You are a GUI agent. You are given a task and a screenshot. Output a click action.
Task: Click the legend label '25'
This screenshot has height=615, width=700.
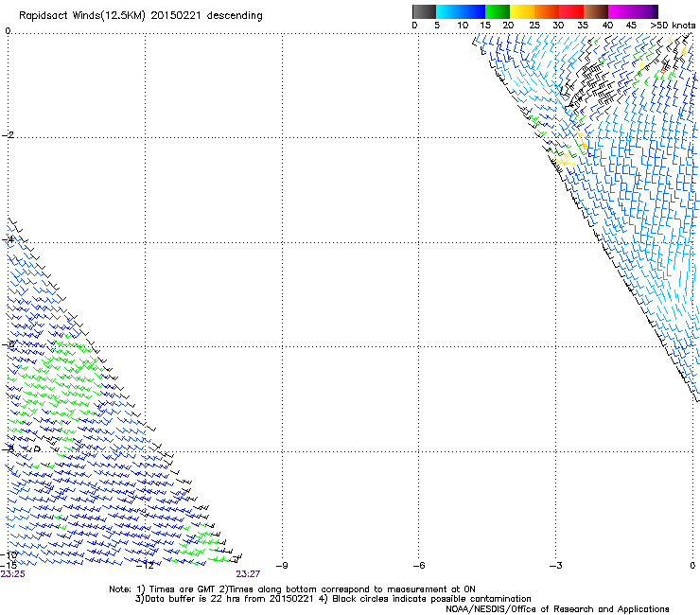534,26
